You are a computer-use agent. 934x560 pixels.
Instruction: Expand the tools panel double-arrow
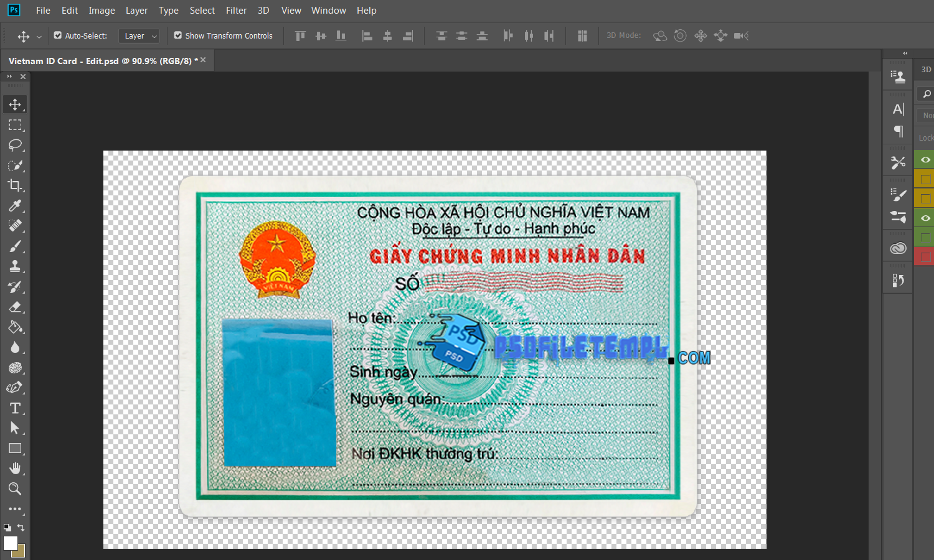(9, 77)
